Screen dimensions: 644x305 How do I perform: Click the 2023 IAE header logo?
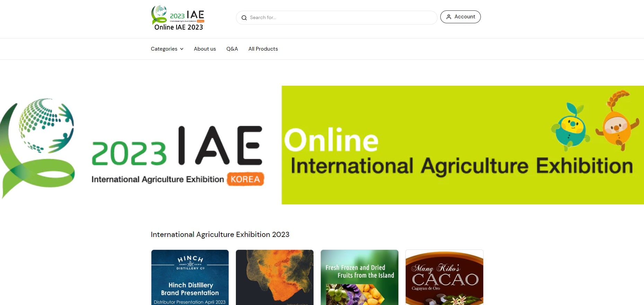click(178, 14)
